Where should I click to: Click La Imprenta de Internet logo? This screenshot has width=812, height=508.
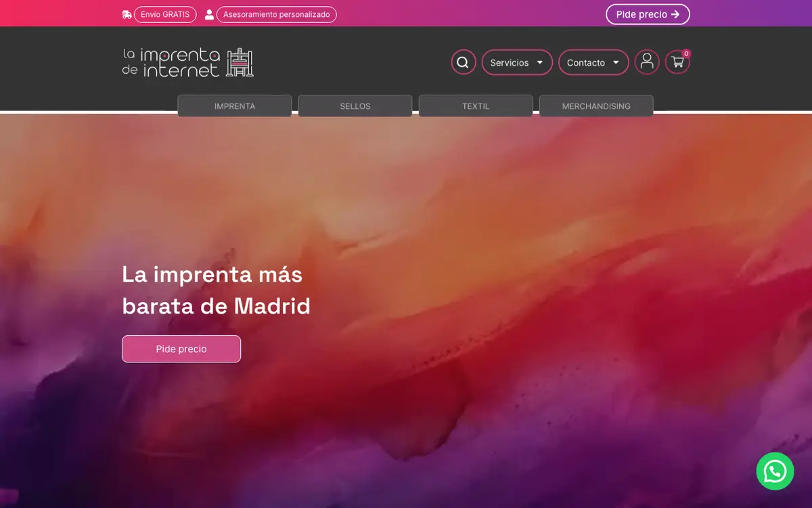click(x=188, y=62)
